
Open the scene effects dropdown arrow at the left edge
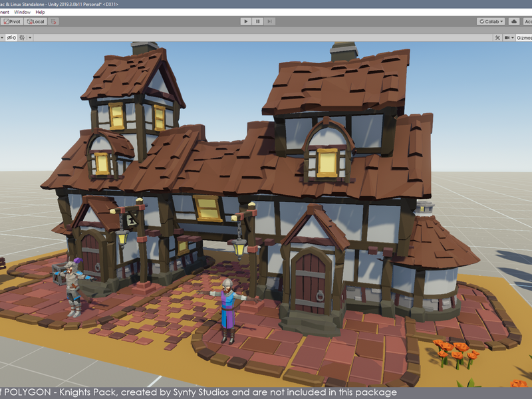2,38
